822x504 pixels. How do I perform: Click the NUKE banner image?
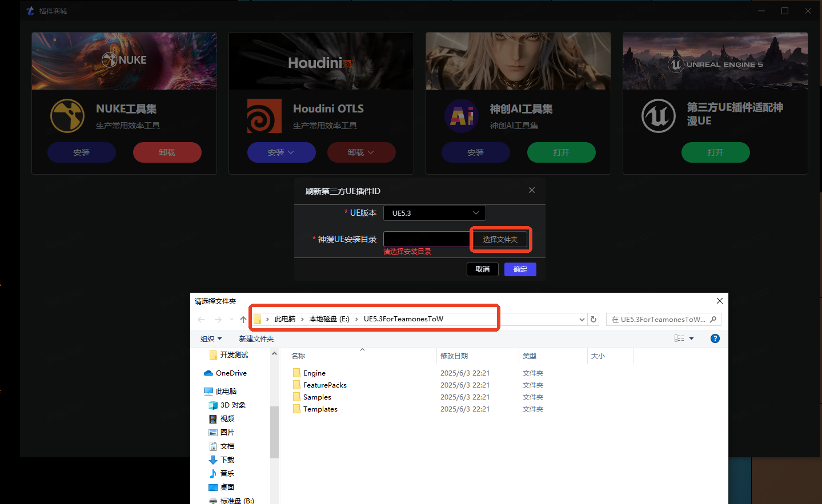[x=125, y=61]
